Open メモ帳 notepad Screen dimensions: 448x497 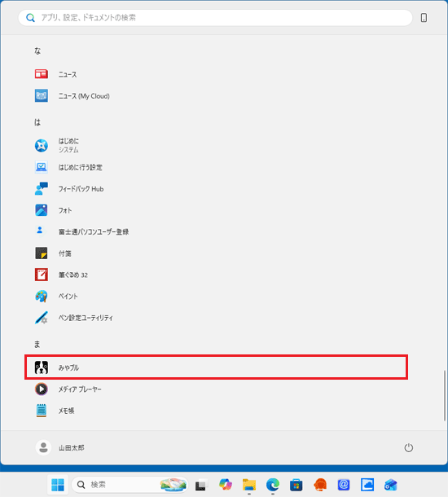click(216, 411)
